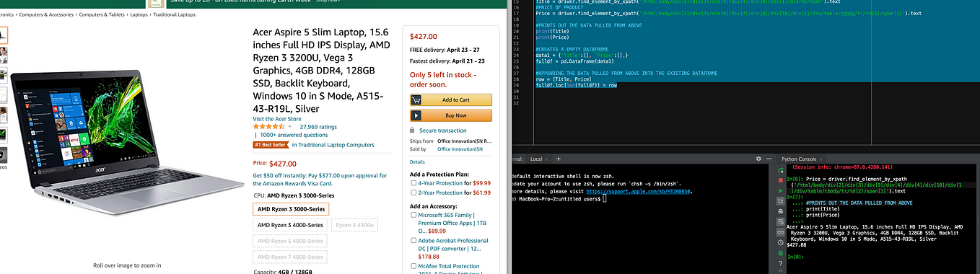Click the Office Innovation Ships from link
The width and height of the screenshot is (980, 274).
pyautogui.click(x=465, y=141)
